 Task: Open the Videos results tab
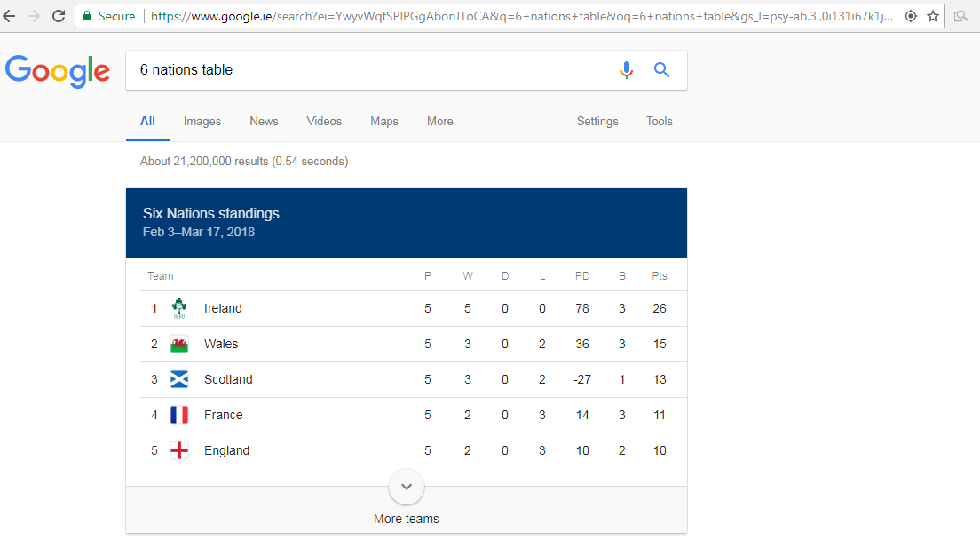(x=324, y=122)
